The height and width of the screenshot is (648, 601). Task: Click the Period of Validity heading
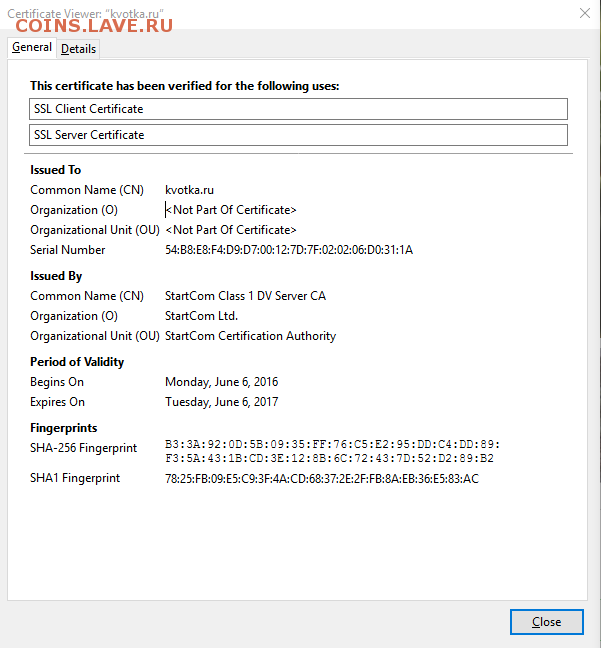[x=77, y=362]
